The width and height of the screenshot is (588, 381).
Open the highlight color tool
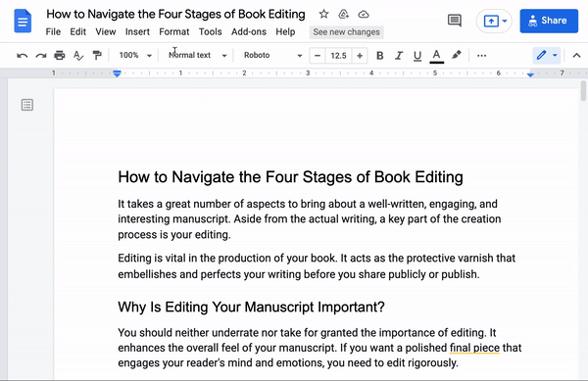click(457, 55)
